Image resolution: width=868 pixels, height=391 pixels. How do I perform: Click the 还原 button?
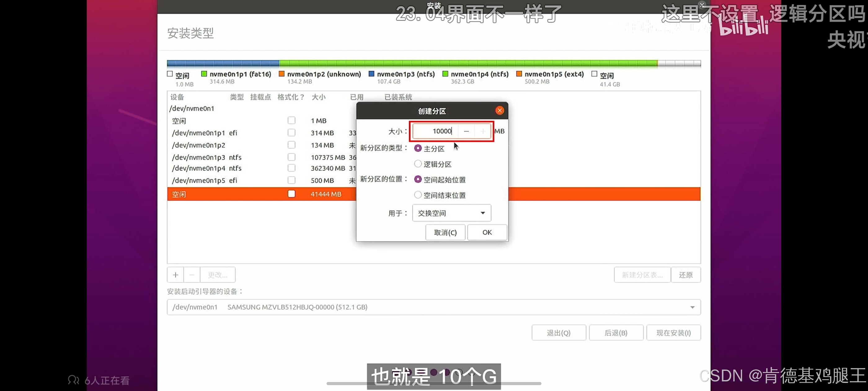coord(685,275)
